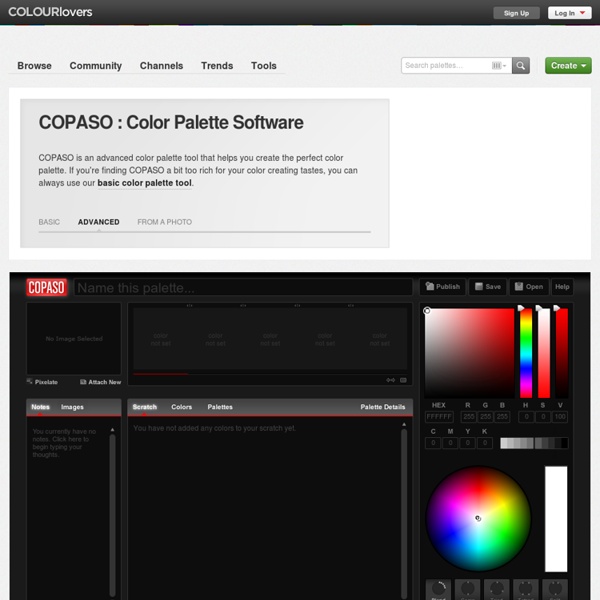
Task: Click the S saturation value field
Action: pyautogui.click(x=543, y=417)
